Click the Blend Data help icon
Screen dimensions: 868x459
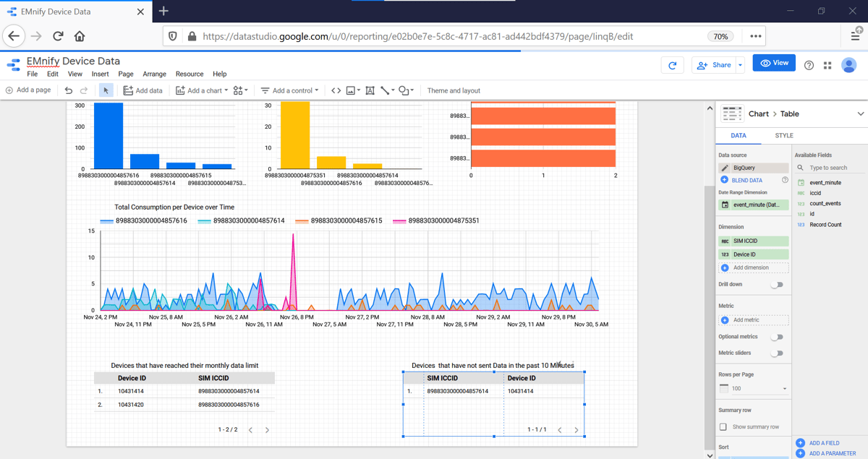pos(785,180)
